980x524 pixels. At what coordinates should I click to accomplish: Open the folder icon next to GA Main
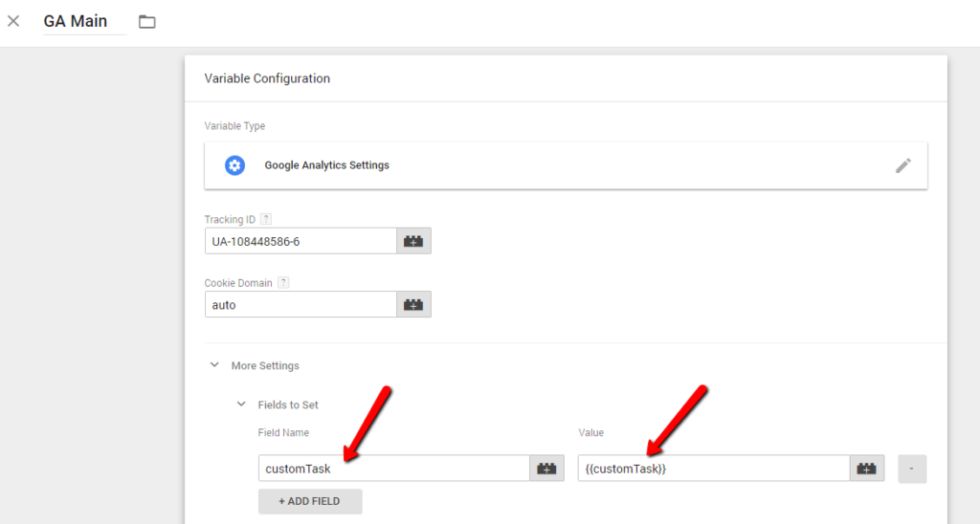click(x=146, y=21)
